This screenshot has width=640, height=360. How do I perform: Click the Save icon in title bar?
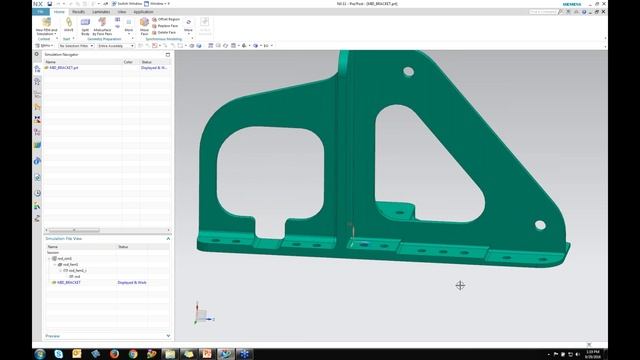tap(49, 4)
